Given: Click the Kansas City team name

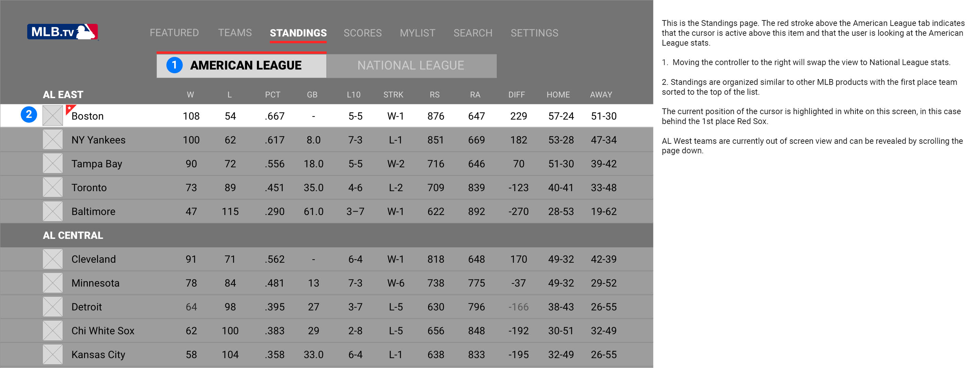Looking at the screenshot, I should coord(98,355).
